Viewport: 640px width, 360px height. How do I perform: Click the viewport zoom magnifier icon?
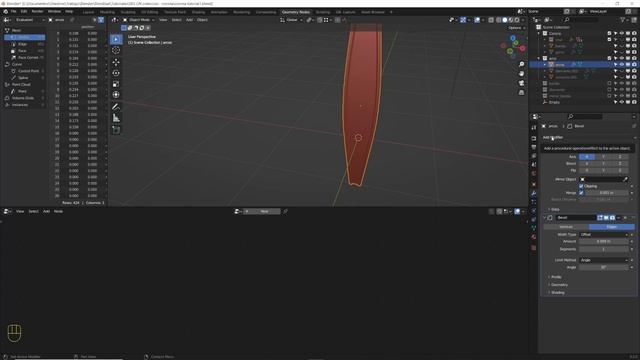click(521, 64)
